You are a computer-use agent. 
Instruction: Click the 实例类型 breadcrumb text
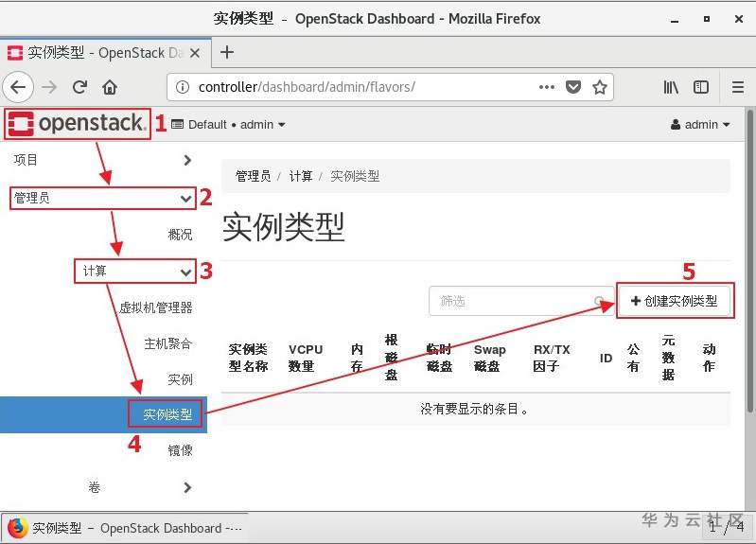tap(355, 176)
